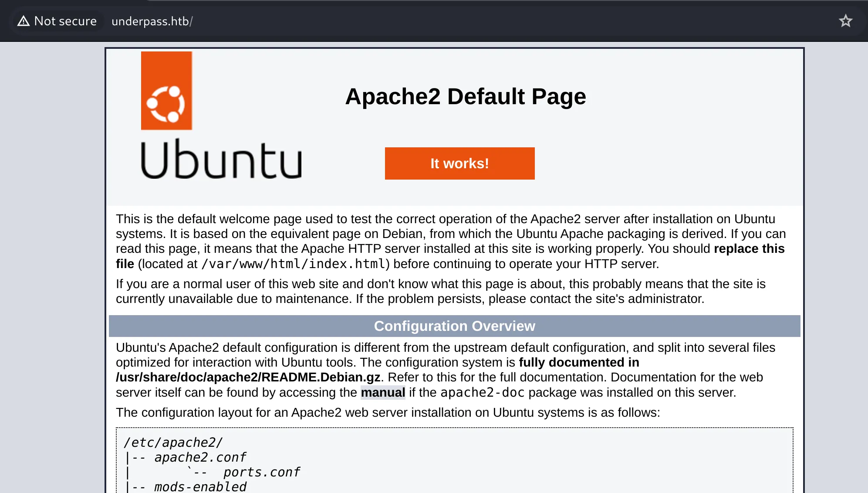The width and height of the screenshot is (868, 493).
Task: Click the It works! banner
Action: click(459, 163)
